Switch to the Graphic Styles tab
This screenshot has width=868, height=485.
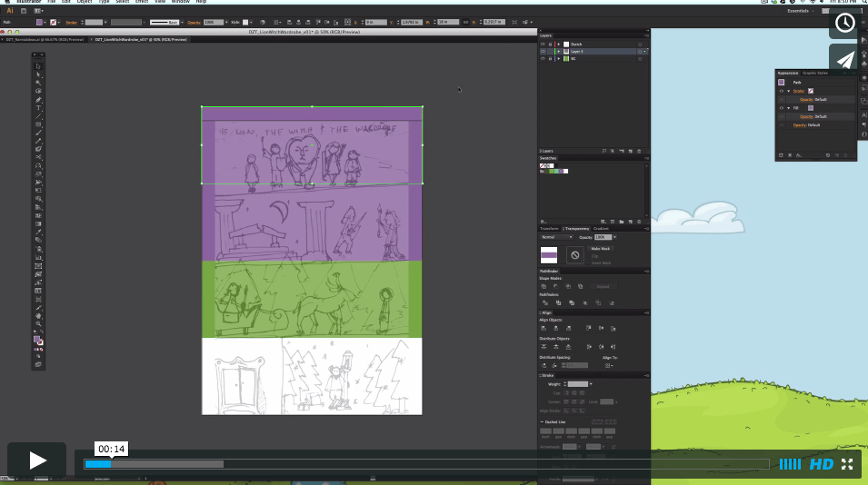pos(815,73)
